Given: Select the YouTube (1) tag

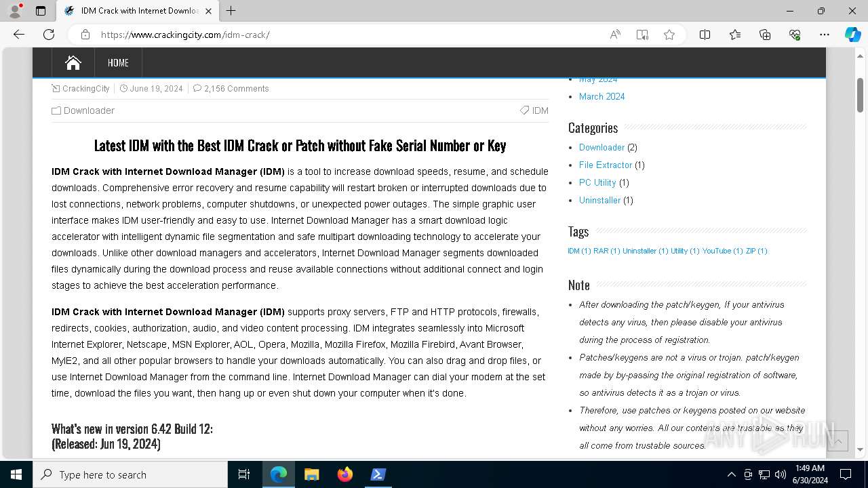Looking at the screenshot, I should (x=722, y=251).
